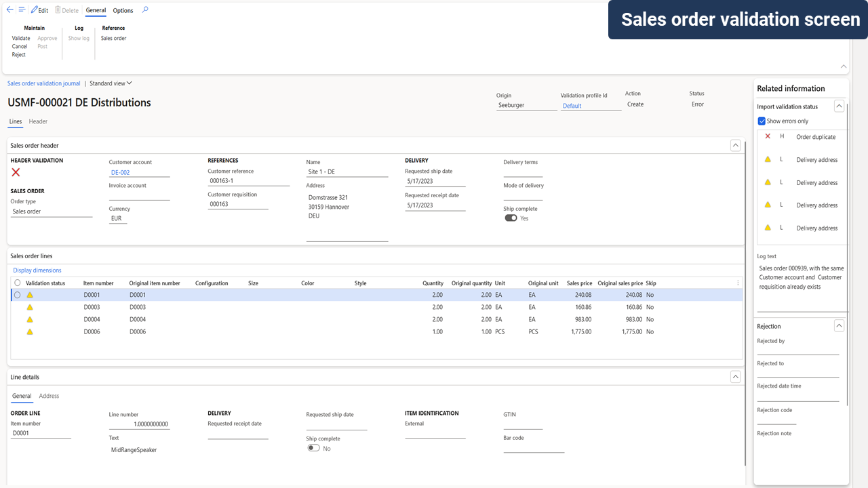This screenshot has height=488, width=868.
Task: Click the warning icon for item D0006
Action: (30, 331)
